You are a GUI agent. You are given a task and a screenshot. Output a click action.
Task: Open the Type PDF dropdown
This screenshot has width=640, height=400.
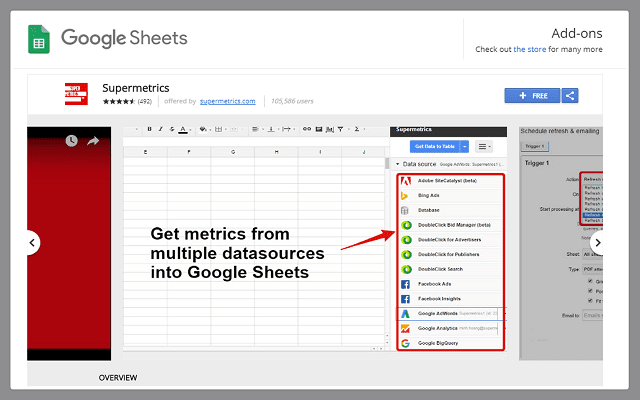point(593,269)
